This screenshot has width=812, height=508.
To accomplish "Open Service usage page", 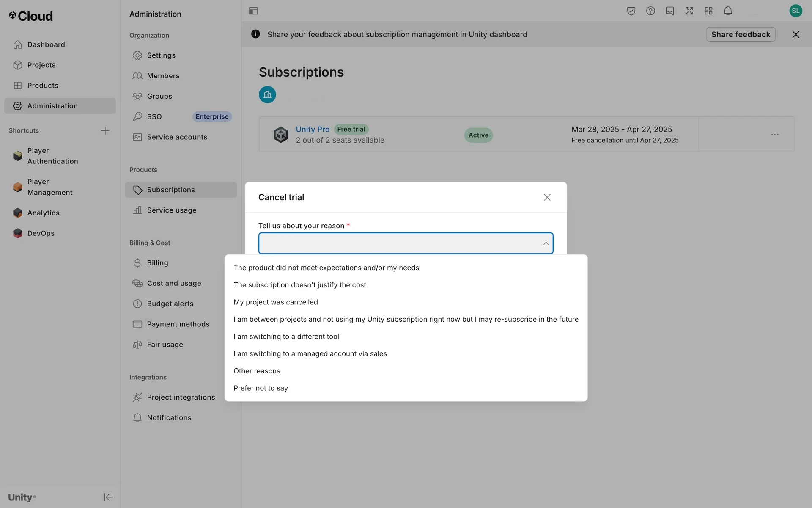I will coord(181,210).
